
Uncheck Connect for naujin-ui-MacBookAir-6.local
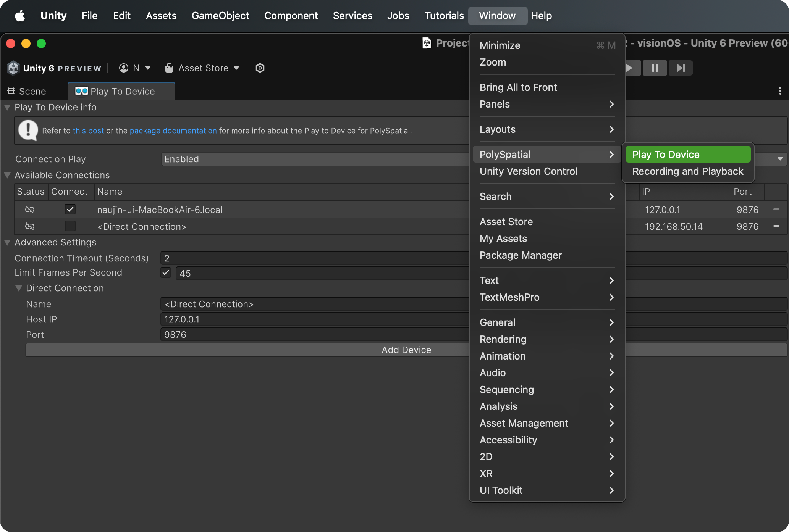point(70,209)
